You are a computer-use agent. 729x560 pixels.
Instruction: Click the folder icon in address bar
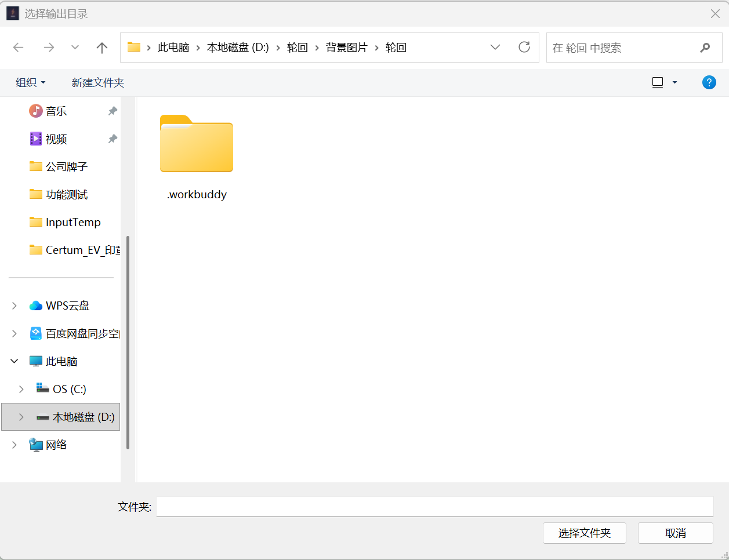click(x=134, y=48)
